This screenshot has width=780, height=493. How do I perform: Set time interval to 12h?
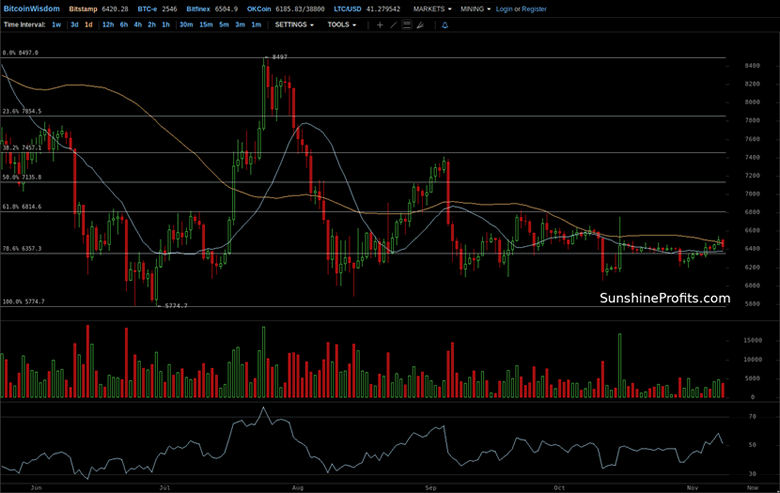(107, 24)
